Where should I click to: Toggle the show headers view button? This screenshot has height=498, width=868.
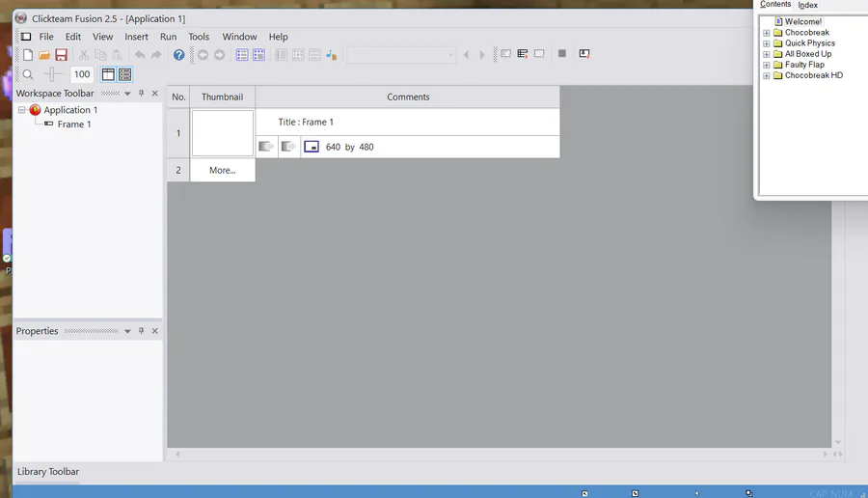(x=108, y=74)
